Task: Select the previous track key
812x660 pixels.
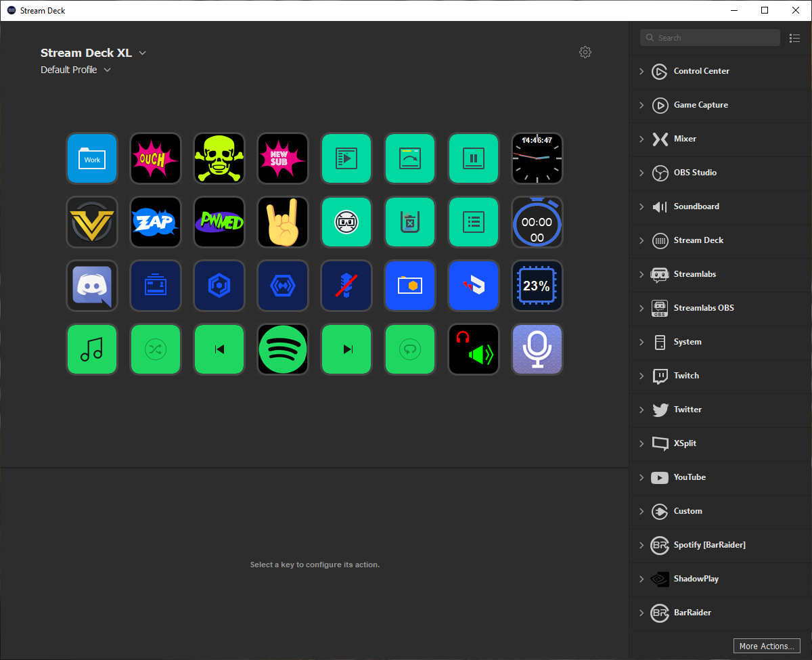Action: tap(219, 349)
